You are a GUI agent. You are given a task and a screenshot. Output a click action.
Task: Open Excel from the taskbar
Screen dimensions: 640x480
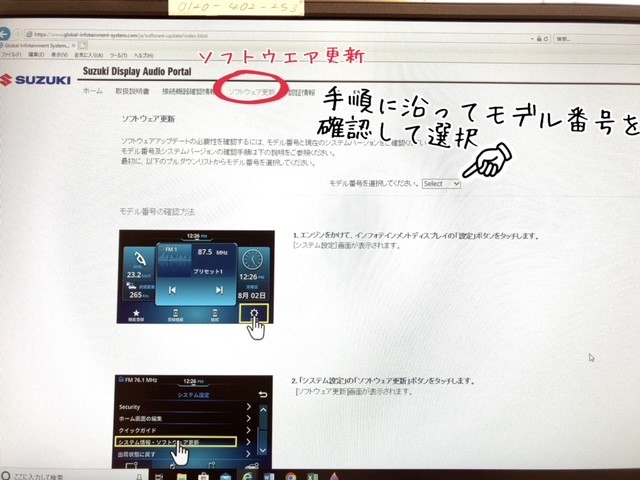point(312,477)
